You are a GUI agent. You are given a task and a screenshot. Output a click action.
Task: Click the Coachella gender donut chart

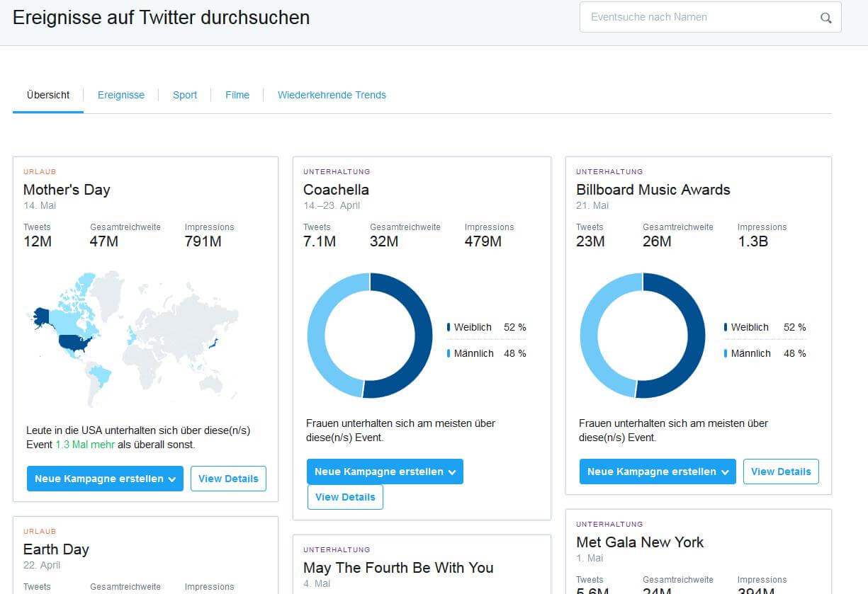pyautogui.click(x=369, y=336)
